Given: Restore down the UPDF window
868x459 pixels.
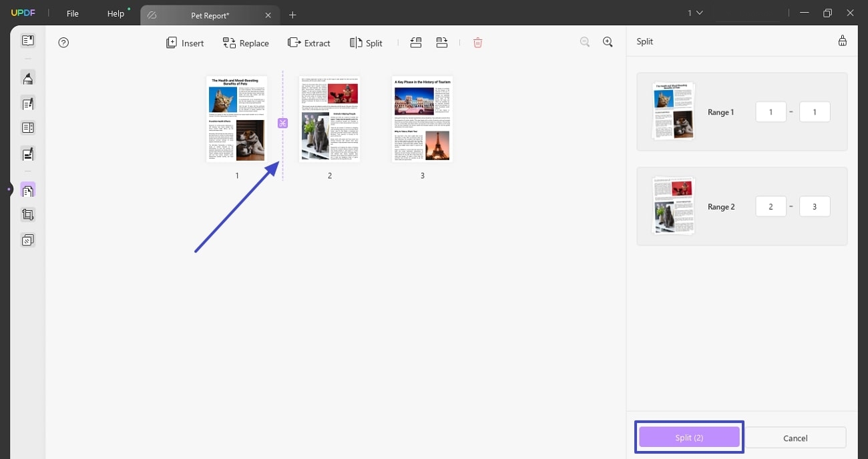Looking at the screenshot, I should point(828,13).
